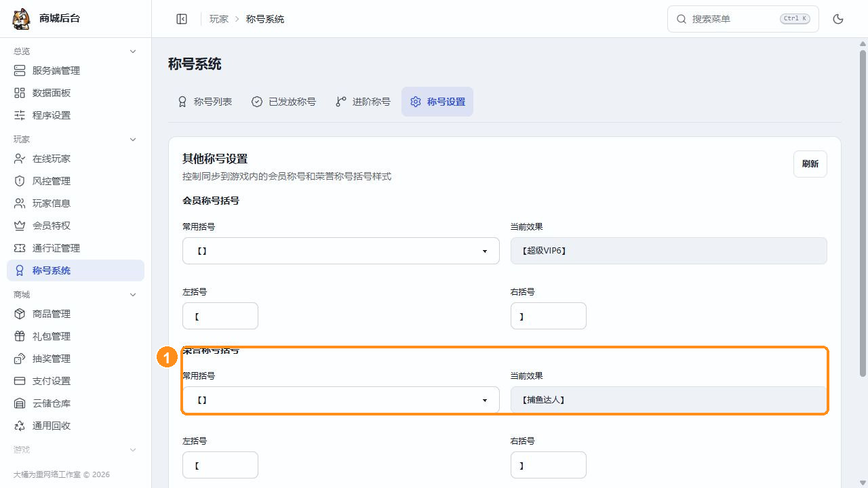Click the 荣誉称号 右括号 input field
This screenshot has height=488, width=868.
549,465
